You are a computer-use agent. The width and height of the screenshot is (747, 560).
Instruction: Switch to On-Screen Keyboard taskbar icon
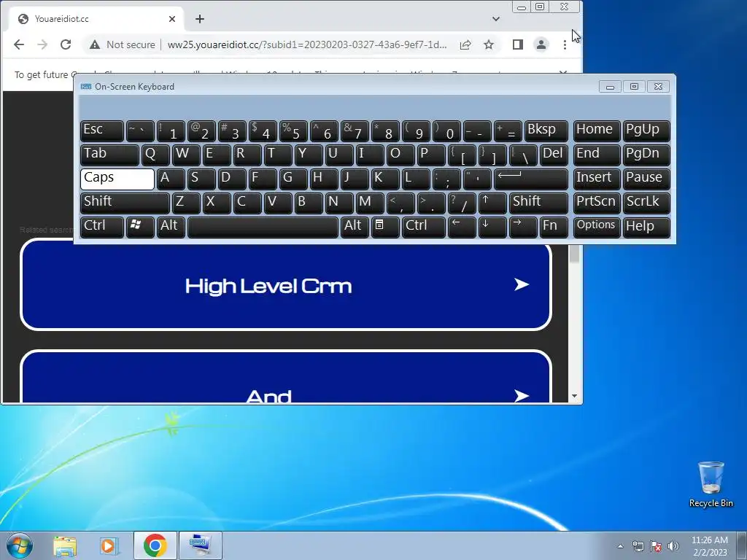click(x=200, y=545)
